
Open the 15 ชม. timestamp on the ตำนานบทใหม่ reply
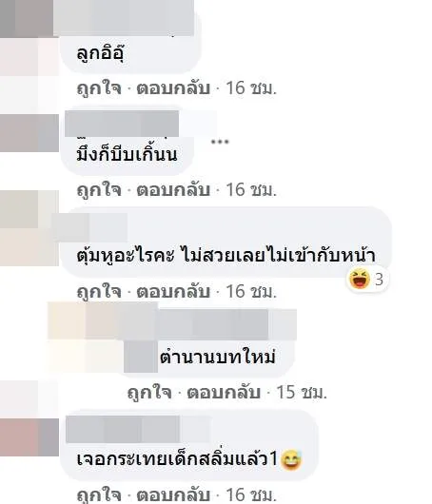tap(302, 393)
